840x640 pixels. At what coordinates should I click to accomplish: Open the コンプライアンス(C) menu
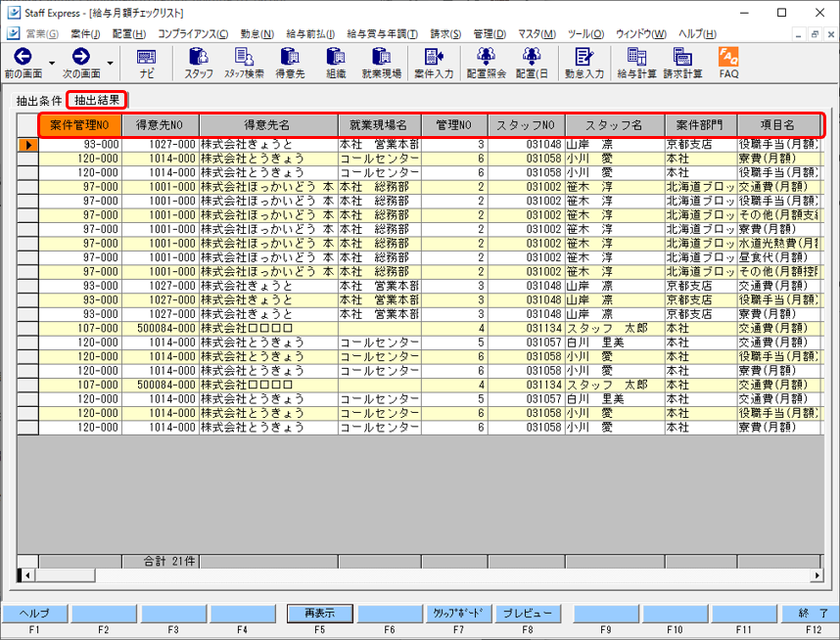click(x=193, y=33)
